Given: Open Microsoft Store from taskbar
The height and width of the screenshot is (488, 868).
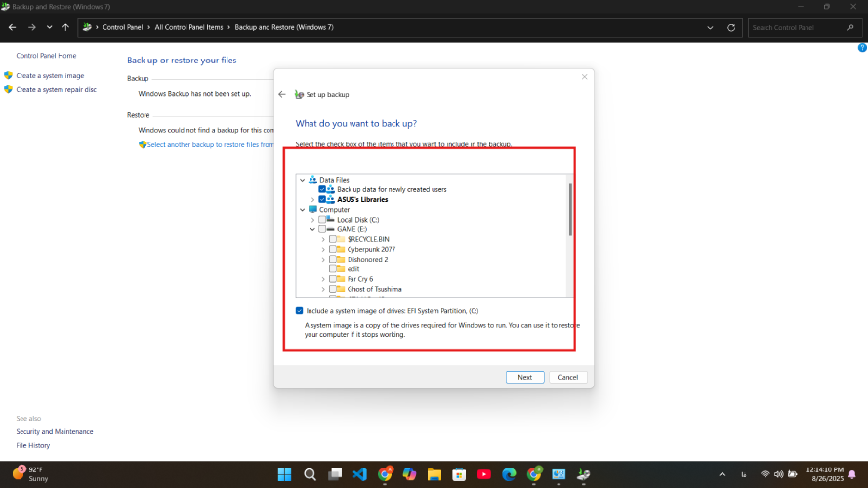Looking at the screenshot, I should [460, 474].
